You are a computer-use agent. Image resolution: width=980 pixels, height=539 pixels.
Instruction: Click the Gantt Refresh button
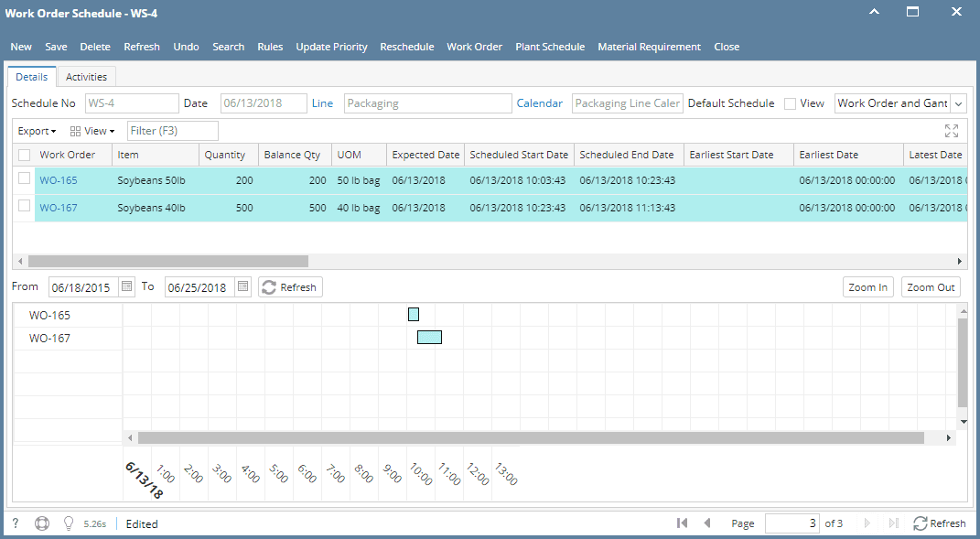290,287
